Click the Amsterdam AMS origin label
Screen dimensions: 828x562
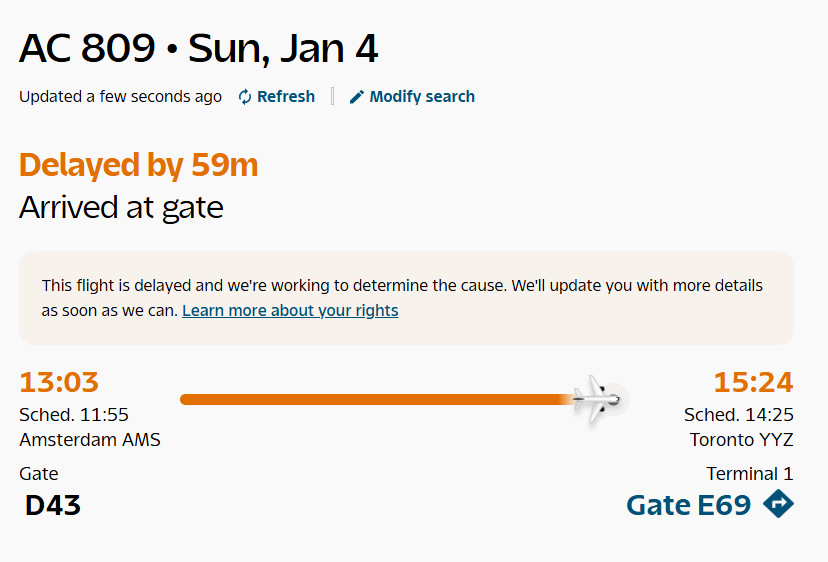pos(90,440)
